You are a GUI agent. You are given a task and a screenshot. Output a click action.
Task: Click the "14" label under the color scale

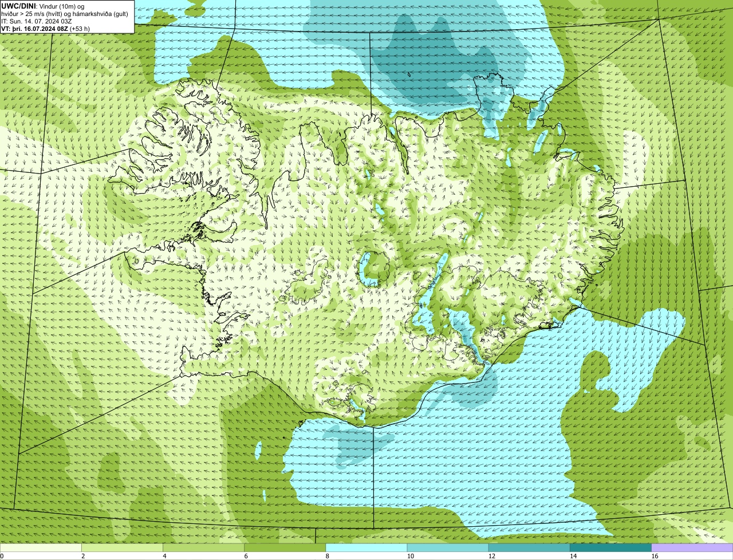coord(573,556)
